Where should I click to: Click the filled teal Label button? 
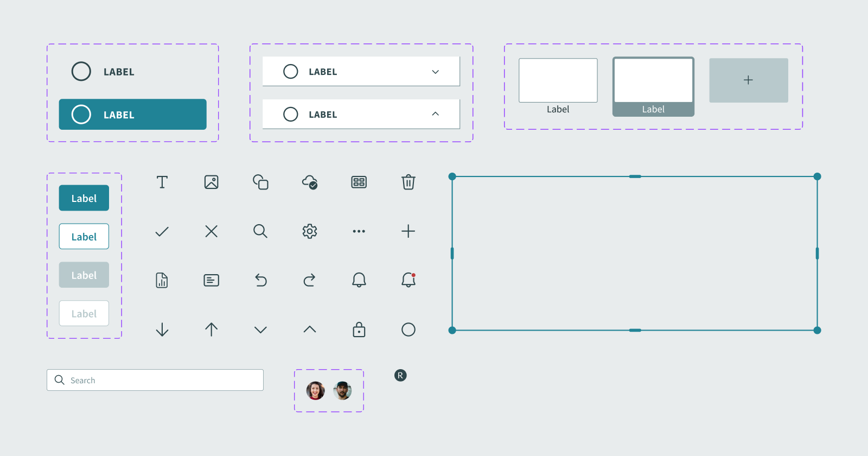(84, 198)
